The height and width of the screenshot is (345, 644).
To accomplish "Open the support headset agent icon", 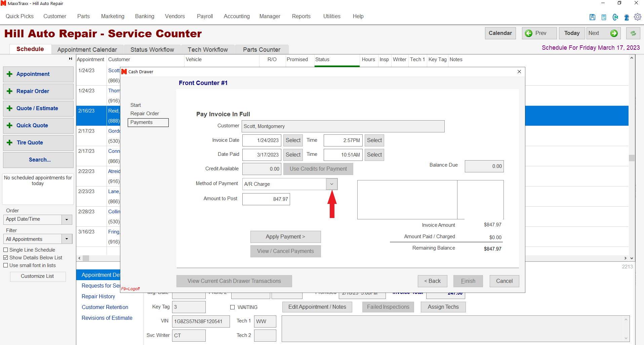I will click(627, 17).
